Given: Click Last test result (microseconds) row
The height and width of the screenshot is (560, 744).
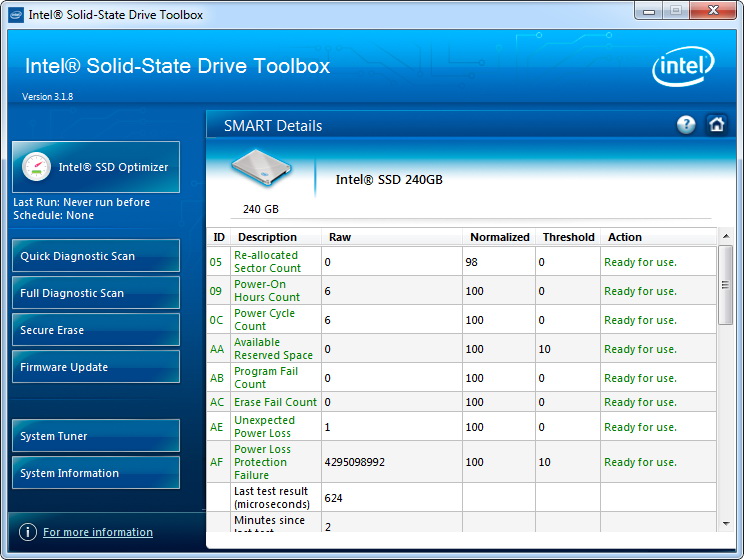Looking at the screenshot, I should (461, 497).
